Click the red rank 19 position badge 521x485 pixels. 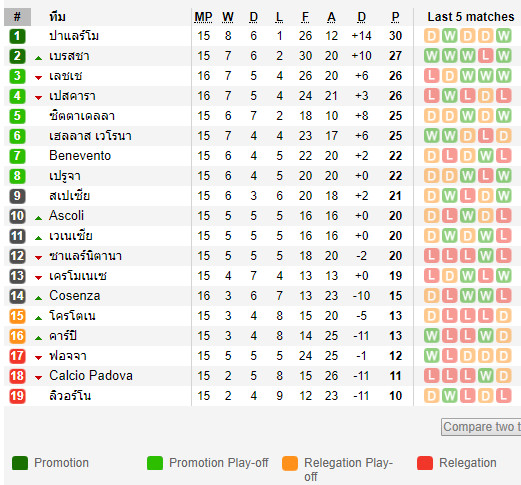[17, 396]
